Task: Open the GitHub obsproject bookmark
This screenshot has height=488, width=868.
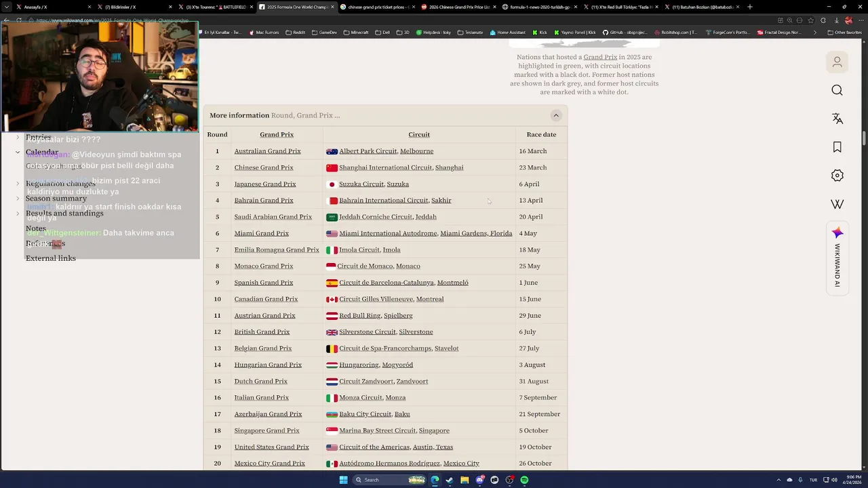Action: (625, 33)
